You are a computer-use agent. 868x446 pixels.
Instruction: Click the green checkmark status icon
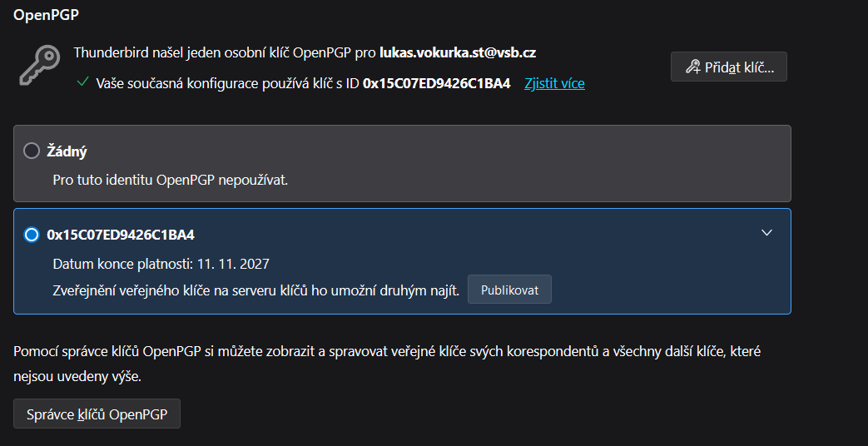[83, 82]
